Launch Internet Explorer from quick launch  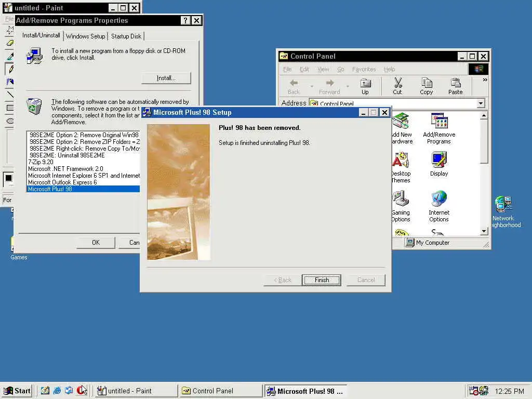click(x=57, y=391)
